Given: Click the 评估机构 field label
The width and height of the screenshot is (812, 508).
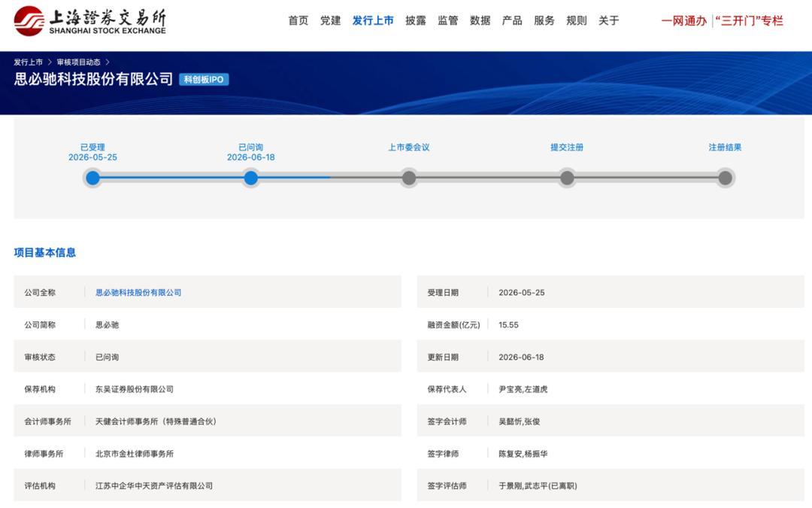Looking at the screenshot, I should [x=40, y=485].
